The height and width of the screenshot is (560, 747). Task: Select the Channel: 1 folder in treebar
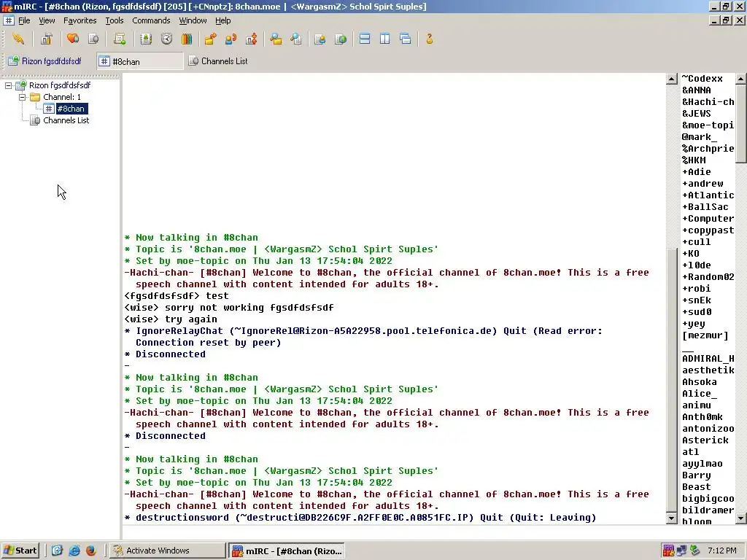tap(62, 97)
